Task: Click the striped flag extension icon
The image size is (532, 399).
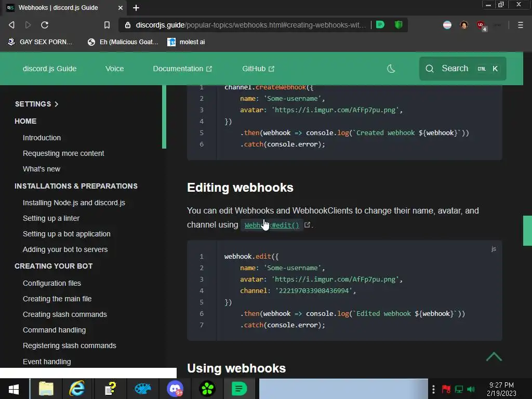Action: pos(447,25)
